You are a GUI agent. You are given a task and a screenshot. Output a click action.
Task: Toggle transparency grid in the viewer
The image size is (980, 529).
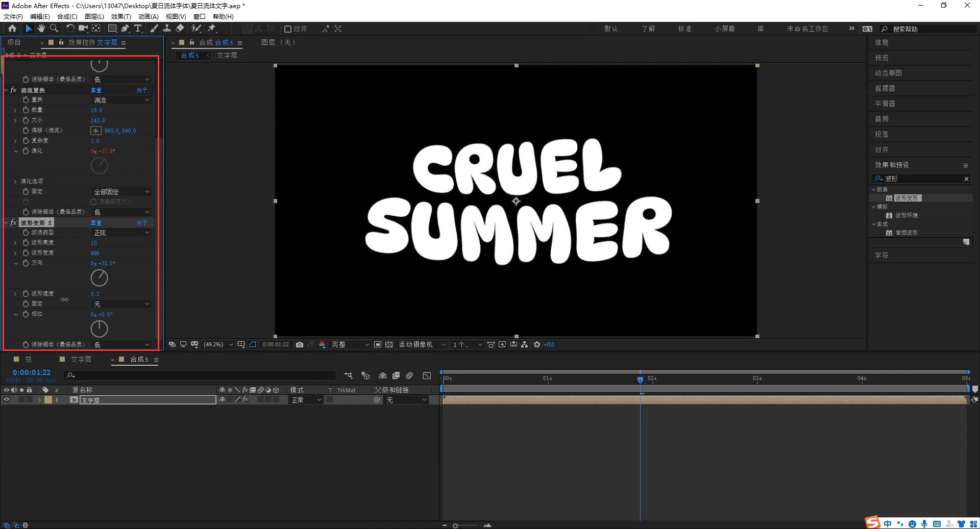click(389, 345)
